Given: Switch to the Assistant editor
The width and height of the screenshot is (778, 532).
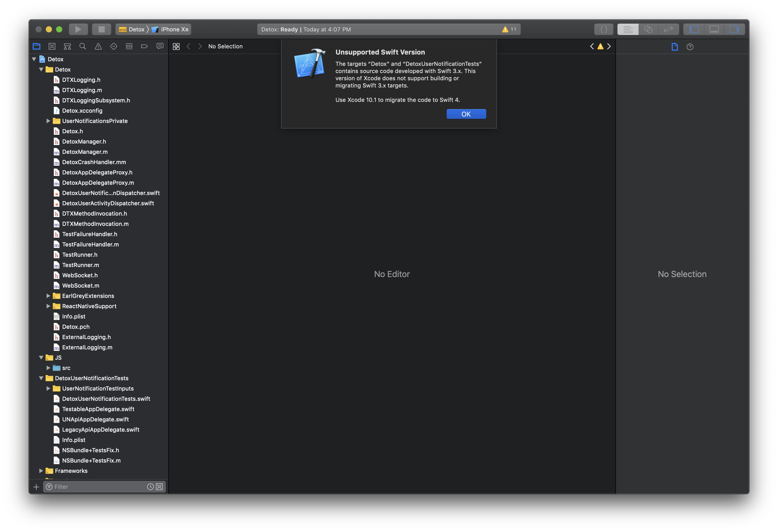Looking at the screenshot, I should click(649, 29).
